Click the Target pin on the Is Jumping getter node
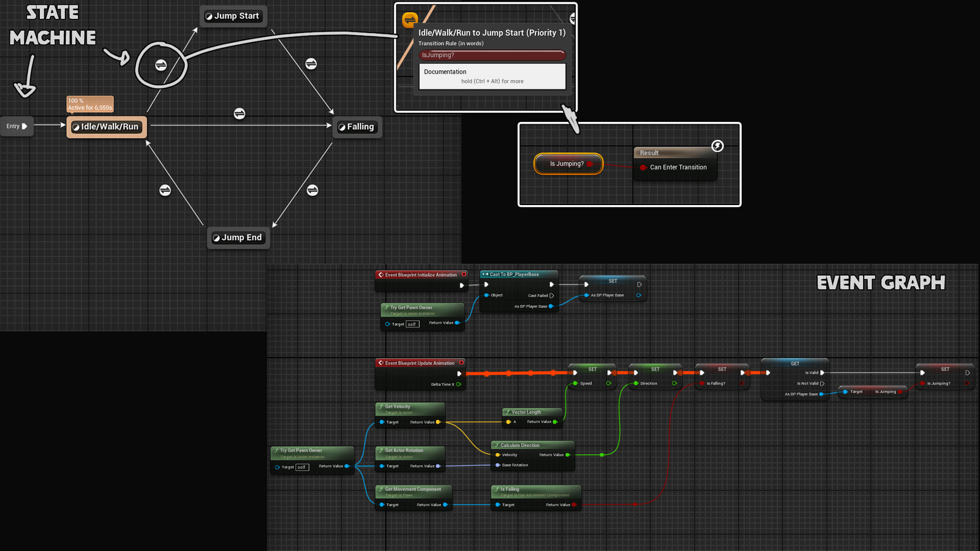This screenshot has width=980, height=551. tap(845, 392)
